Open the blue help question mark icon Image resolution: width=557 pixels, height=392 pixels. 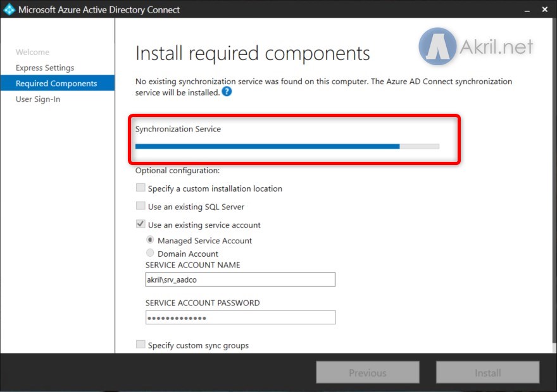(x=227, y=92)
